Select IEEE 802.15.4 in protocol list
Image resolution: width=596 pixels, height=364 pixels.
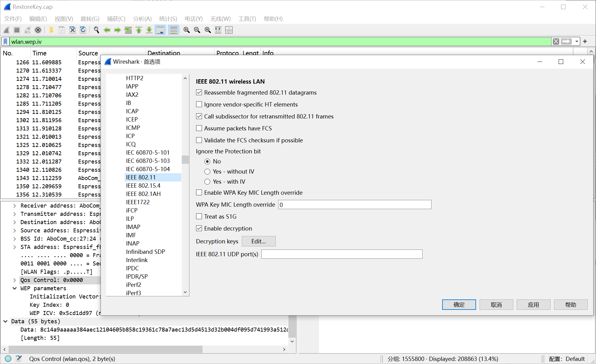(153, 186)
